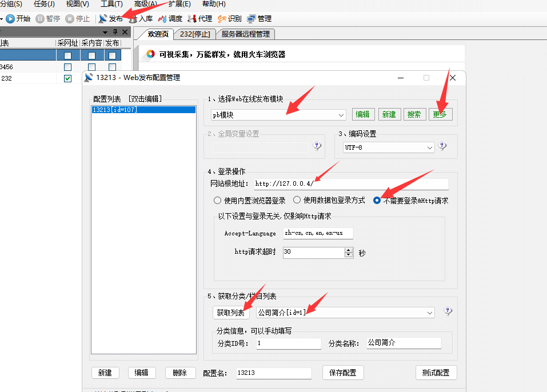The image size is (547, 392).
Task: Click the http请求超时 value field
Action: point(314,252)
